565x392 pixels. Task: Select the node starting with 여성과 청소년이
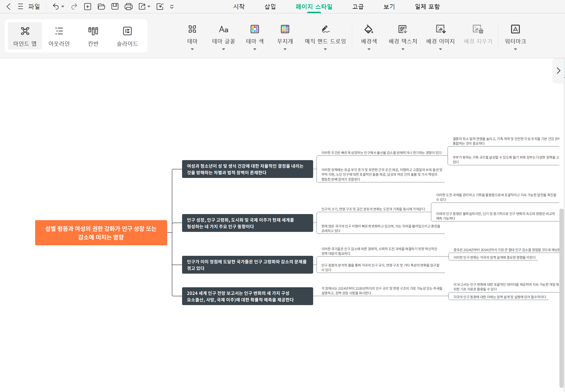(x=247, y=169)
